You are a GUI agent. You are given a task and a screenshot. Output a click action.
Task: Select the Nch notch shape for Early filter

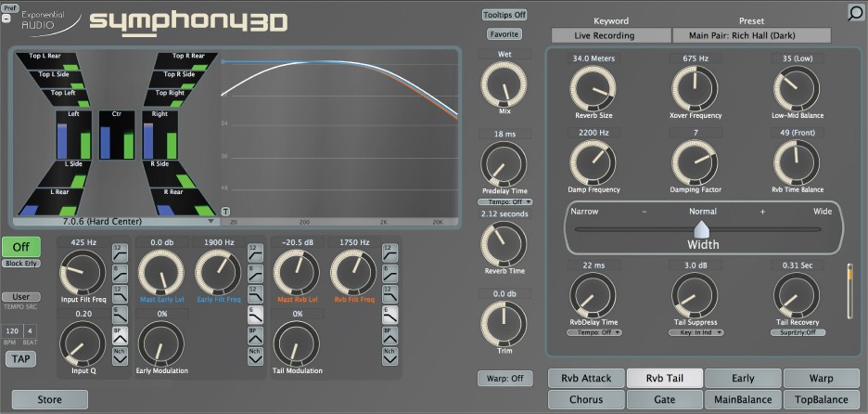pyautogui.click(x=255, y=356)
